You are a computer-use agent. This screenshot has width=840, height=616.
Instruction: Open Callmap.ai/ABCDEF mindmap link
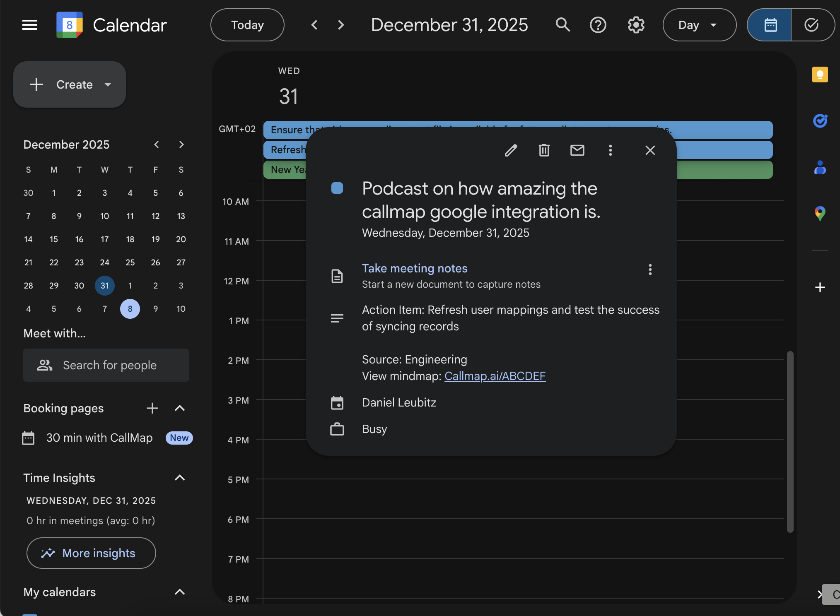tap(495, 376)
